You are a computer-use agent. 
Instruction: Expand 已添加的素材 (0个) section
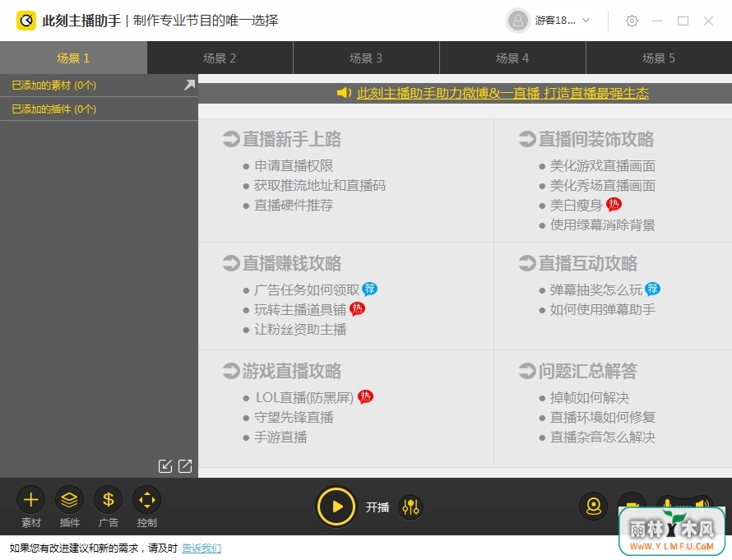(x=99, y=85)
